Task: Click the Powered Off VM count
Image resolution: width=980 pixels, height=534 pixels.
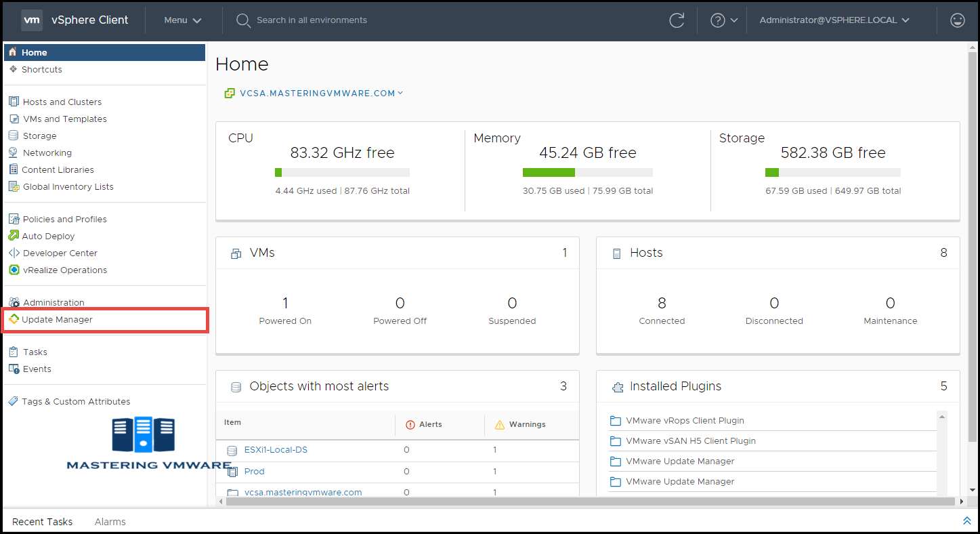Action: (x=400, y=303)
